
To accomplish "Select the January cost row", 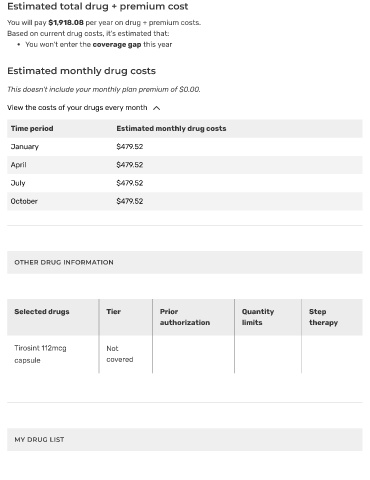I will point(185,147).
